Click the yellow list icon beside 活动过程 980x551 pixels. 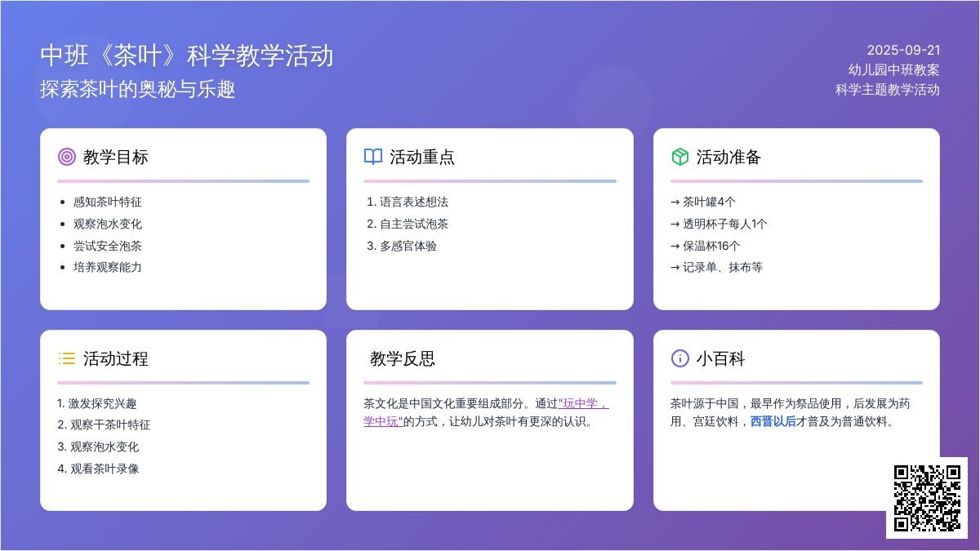click(x=67, y=358)
